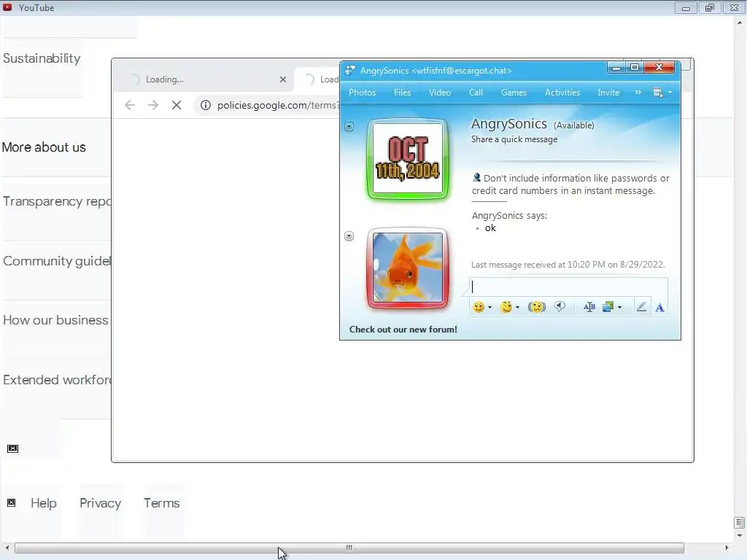Click the AB text formatting icon
This screenshot has width=747, height=560.
[589, 307]
